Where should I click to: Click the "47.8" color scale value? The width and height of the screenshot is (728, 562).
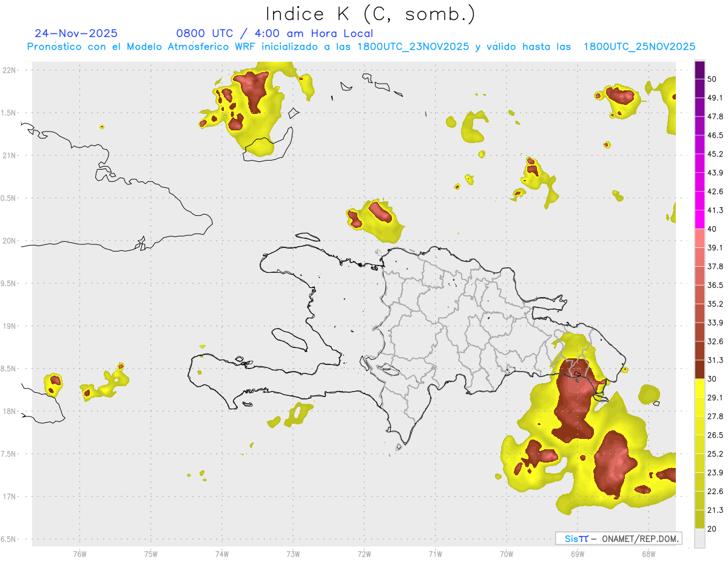coord(715,116)
